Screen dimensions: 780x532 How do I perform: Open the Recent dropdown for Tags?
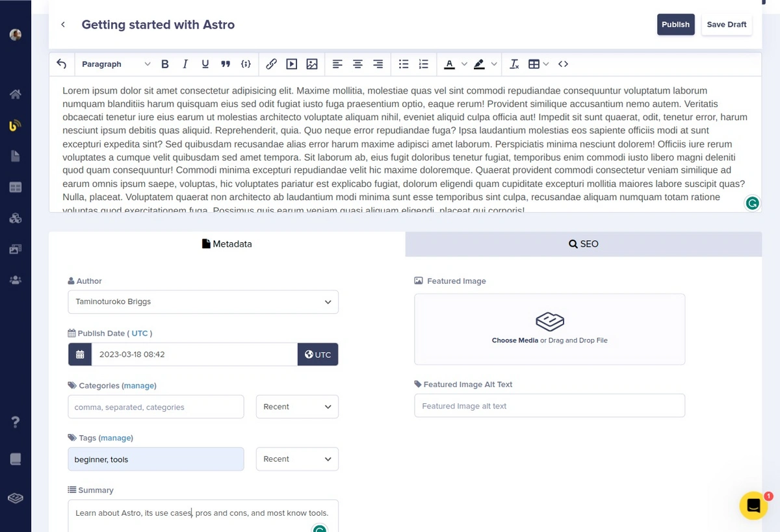tap(297, 459)
